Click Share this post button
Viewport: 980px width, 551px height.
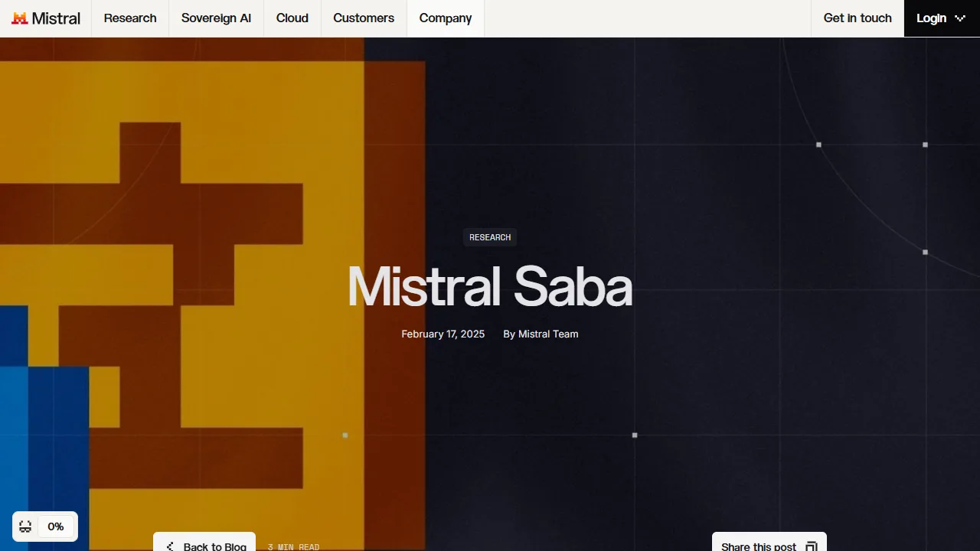point(769,543)
